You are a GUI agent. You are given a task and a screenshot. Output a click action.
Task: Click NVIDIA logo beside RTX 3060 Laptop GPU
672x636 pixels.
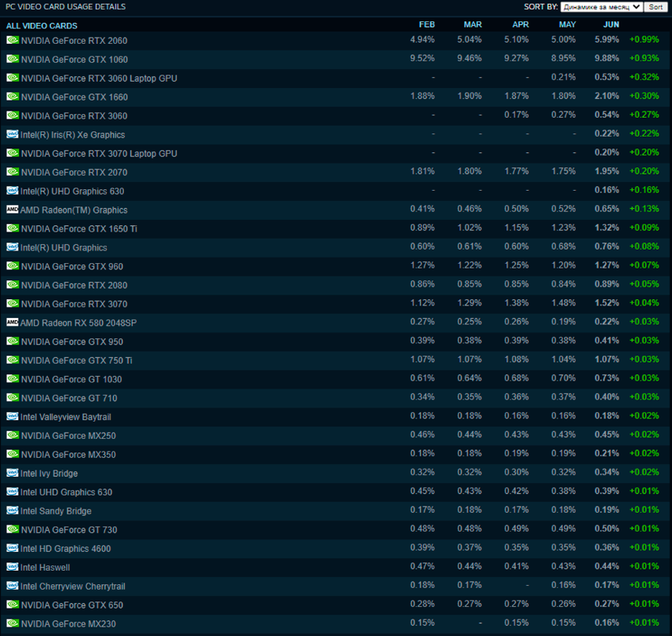tap(13, 78)
